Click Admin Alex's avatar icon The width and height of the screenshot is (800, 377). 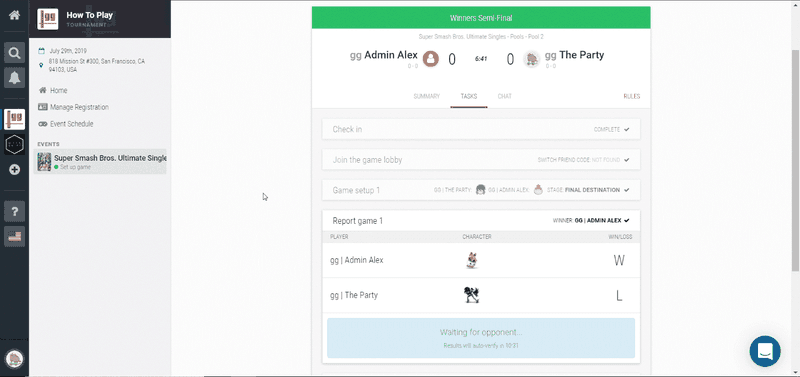point(431,59)
